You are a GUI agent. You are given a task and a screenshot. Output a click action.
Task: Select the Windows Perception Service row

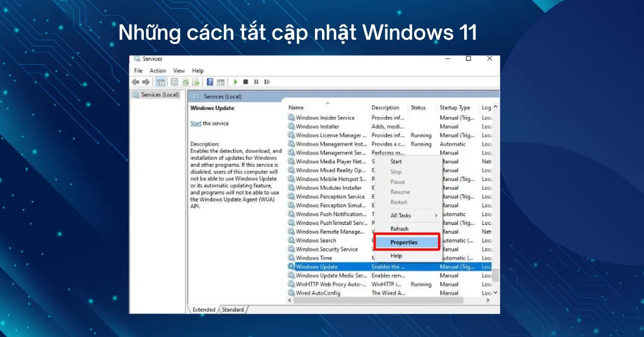(389, 196)
